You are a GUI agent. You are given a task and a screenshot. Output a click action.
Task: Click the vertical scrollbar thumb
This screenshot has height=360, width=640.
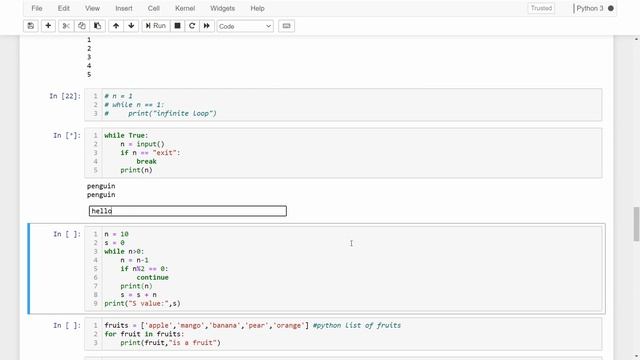click(x=636, y=224)
